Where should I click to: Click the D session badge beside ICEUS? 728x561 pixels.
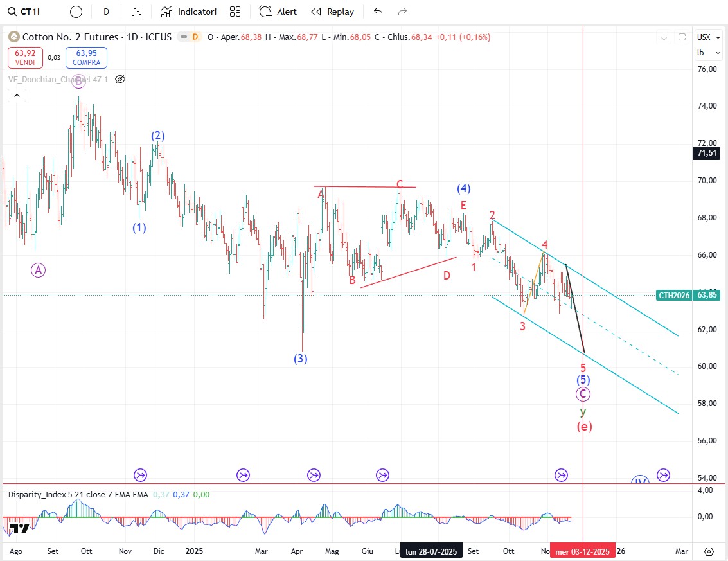coord(195,37)
